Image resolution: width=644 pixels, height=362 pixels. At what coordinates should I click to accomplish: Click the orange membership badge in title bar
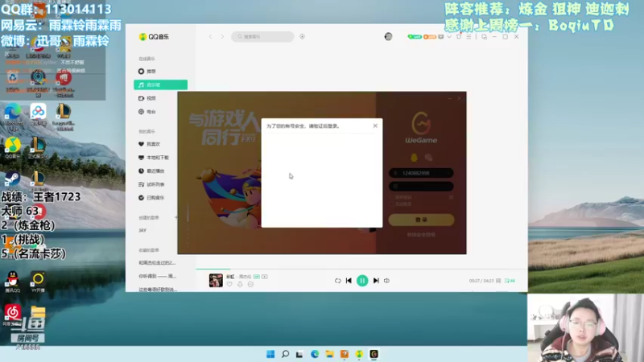(x=429, y=36)
